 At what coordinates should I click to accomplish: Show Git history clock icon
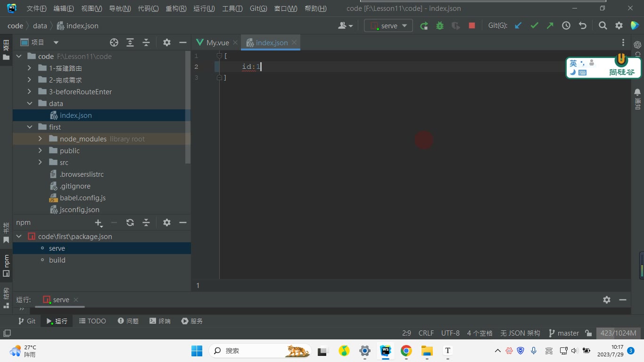click(x=566, y=26)
